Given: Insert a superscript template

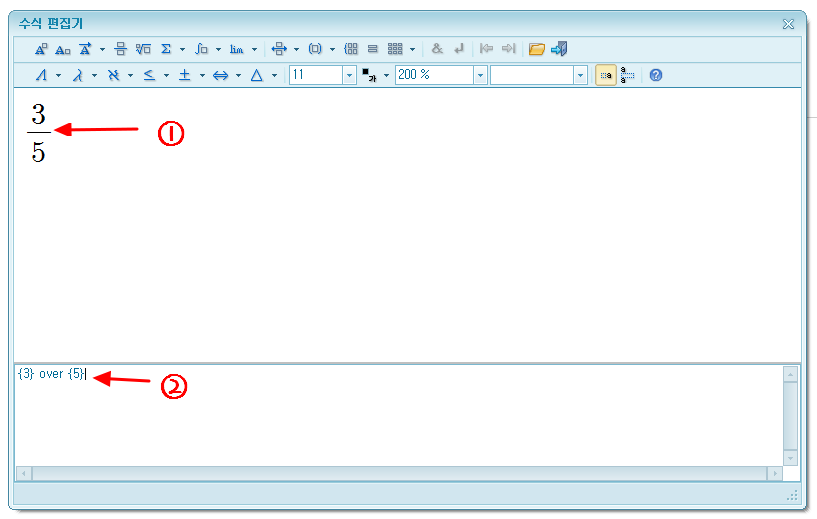Looking at the screenshot, I should pyautogui.click(x=41, y=50).
